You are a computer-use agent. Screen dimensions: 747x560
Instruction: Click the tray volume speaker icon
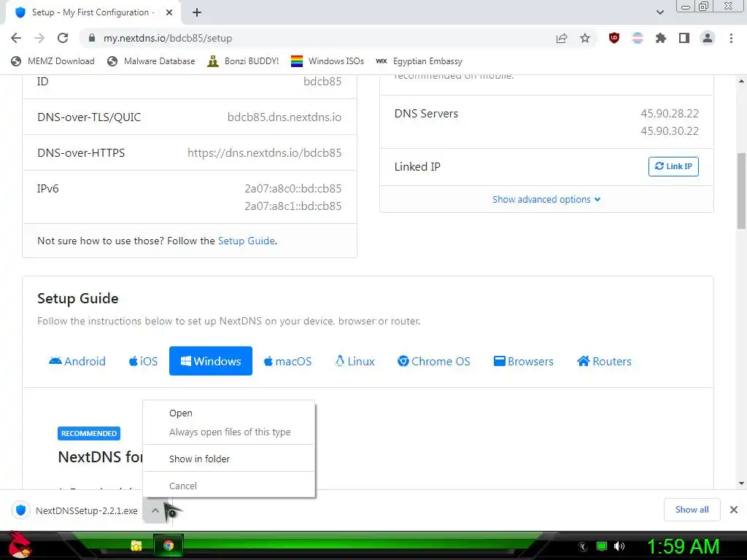(619, 546)
